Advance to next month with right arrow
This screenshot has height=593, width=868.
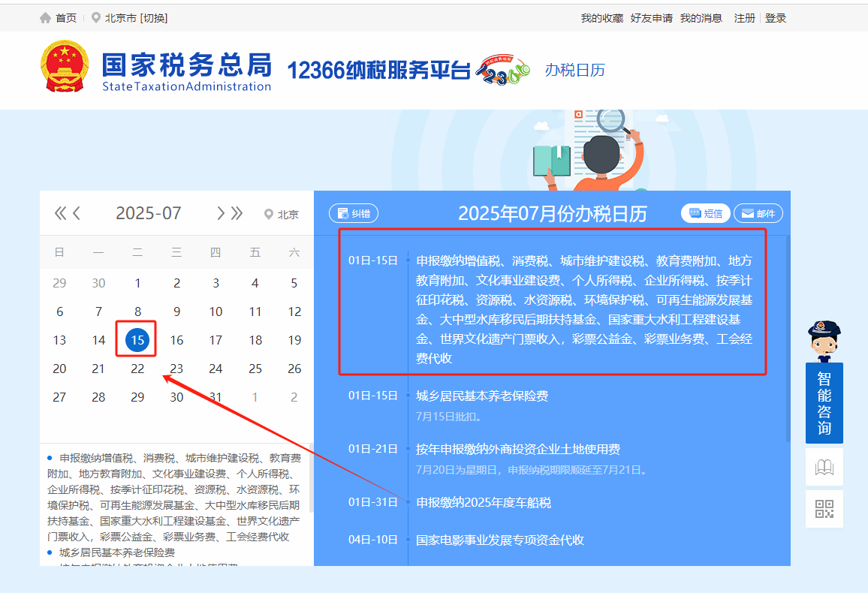(220, 213)
